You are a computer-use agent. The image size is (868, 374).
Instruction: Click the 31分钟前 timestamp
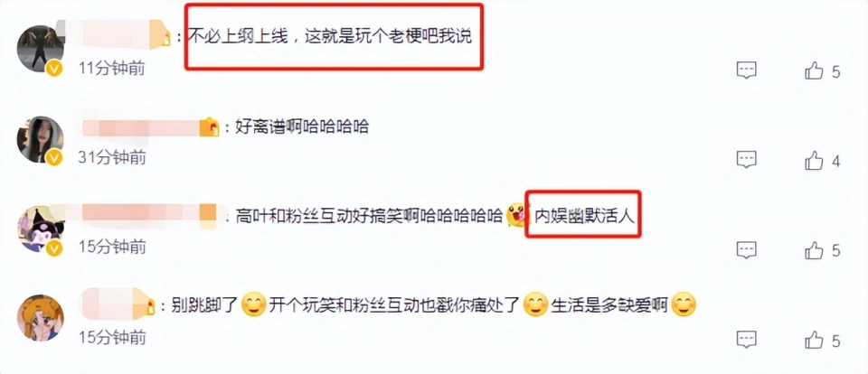pos(112,158)
